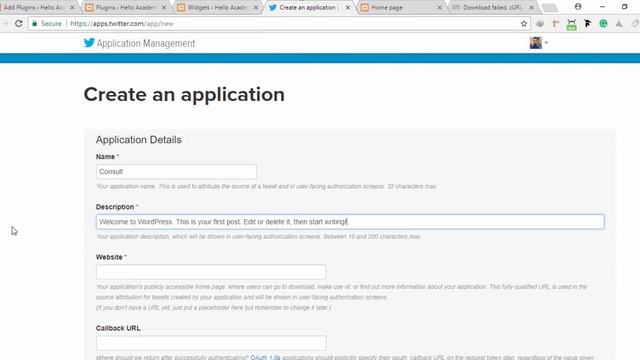Screen dimensions: 640x360
Task: Click the Create an application heading
Action: point(184,95)
